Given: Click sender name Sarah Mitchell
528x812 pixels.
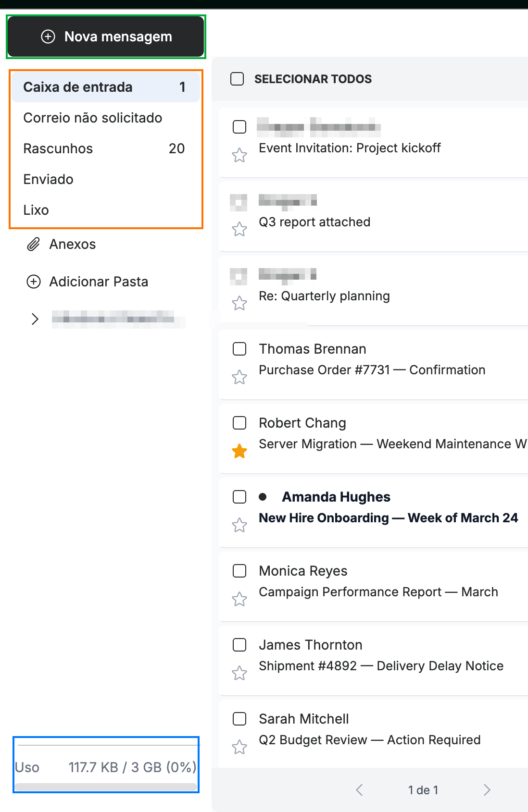Looking at the screenshot, I should pyautogui.click(x=304, y=719).
